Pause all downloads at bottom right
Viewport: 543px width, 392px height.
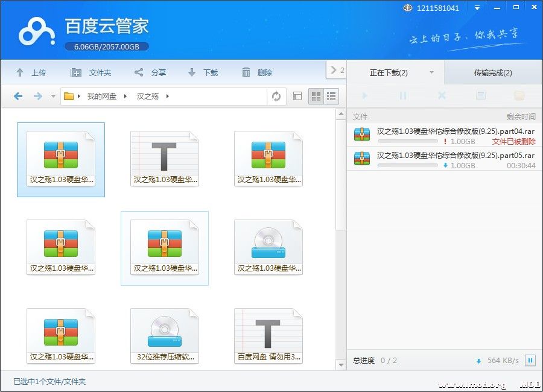tap(530, 361)
